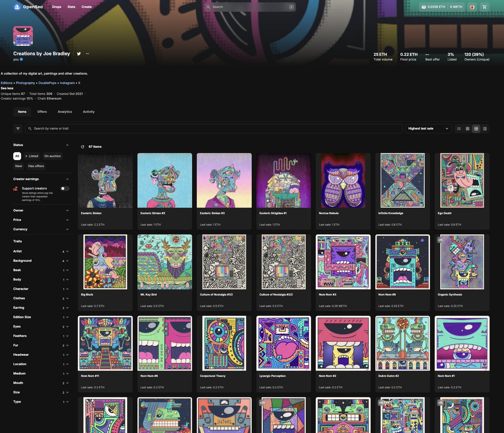Toggle Support creators switch
This screenshot has width=504, height=433.
click(65, 189)
